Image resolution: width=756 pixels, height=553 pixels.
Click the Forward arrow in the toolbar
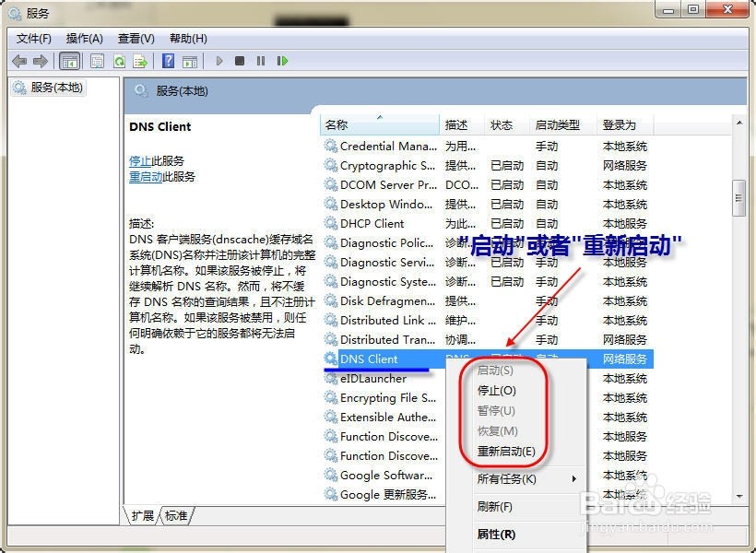pyautogui.click(x=40, y=61)
